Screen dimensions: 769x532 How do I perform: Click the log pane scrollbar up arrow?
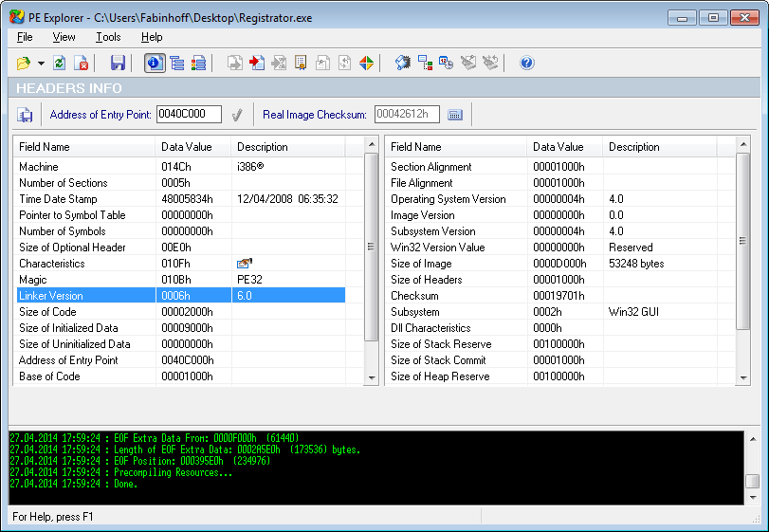point(753,439)
